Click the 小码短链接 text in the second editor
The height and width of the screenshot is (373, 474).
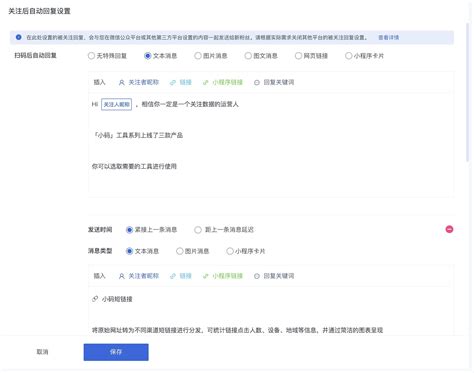pyautogui.click(x=117, y=299)
